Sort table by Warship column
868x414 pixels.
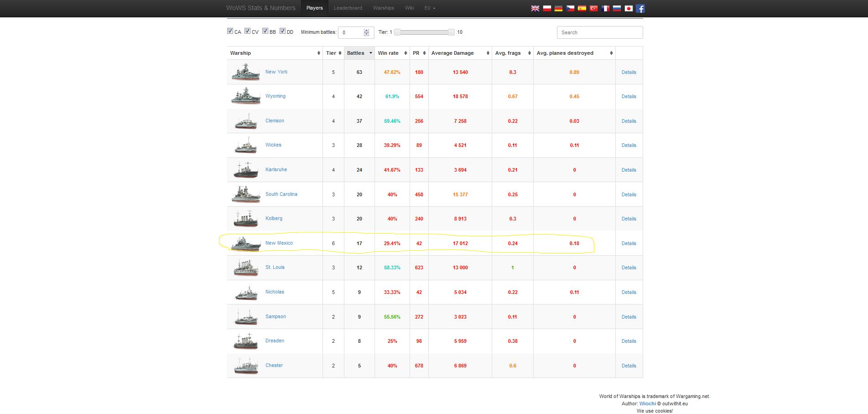pos(275,53)
